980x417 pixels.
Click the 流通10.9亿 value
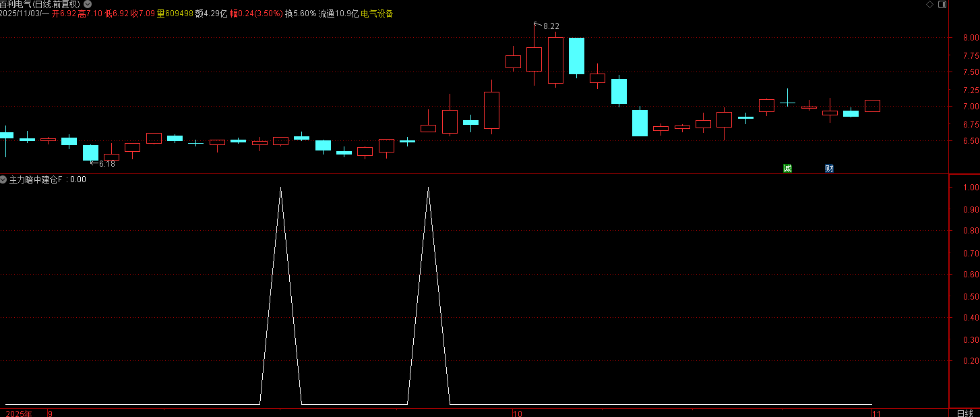(x=338, y=13)
